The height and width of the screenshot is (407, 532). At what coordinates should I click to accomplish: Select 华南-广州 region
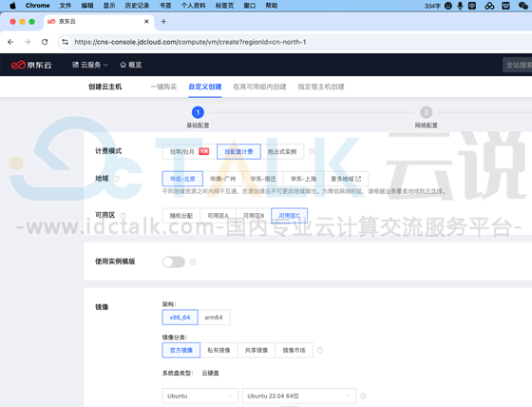pyautogui.click(x=223, y=179)
